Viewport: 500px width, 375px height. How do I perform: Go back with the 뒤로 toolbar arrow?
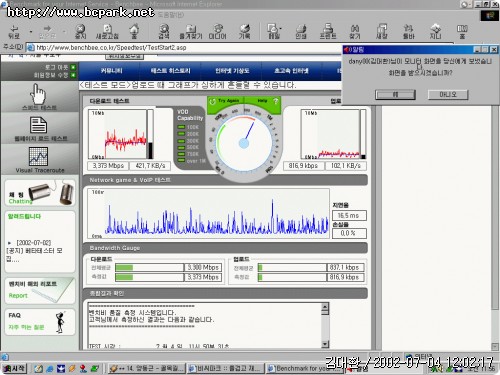pos(14,31)
